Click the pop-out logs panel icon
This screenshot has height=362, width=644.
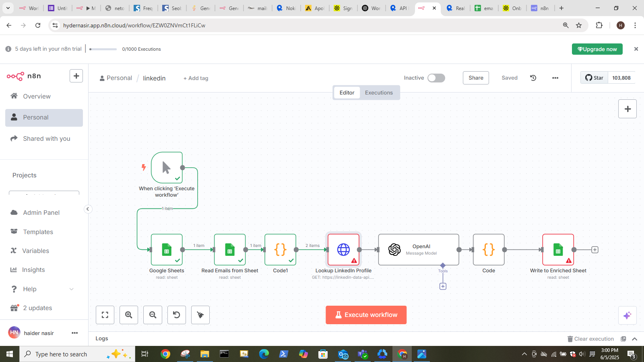623,339
